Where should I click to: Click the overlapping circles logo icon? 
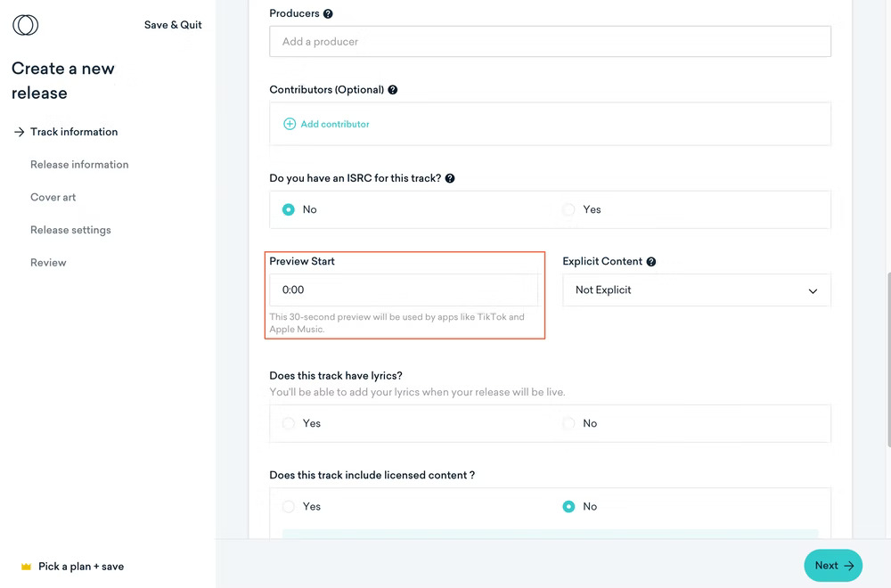[25, 25]
